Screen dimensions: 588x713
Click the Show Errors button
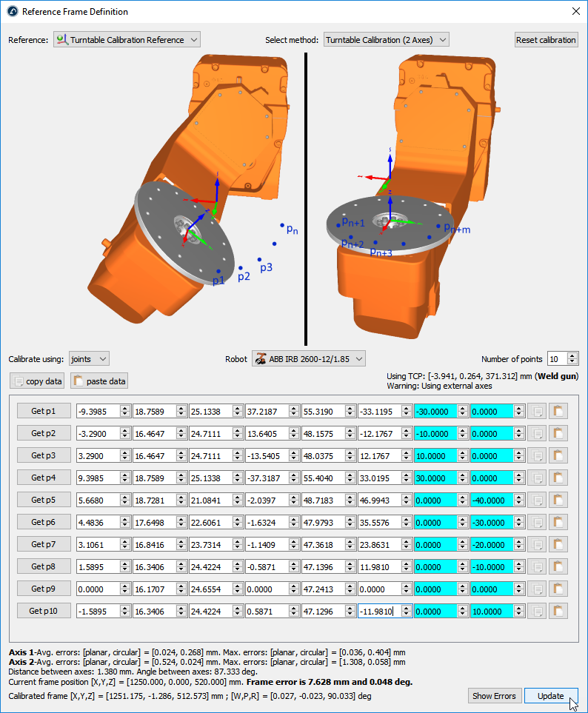tap(494, 696)
